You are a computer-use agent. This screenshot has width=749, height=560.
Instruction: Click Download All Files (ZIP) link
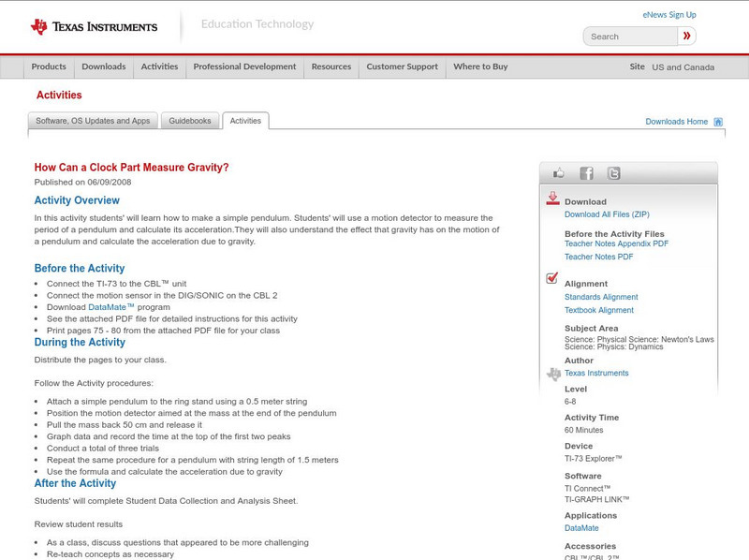click(607, 214)
